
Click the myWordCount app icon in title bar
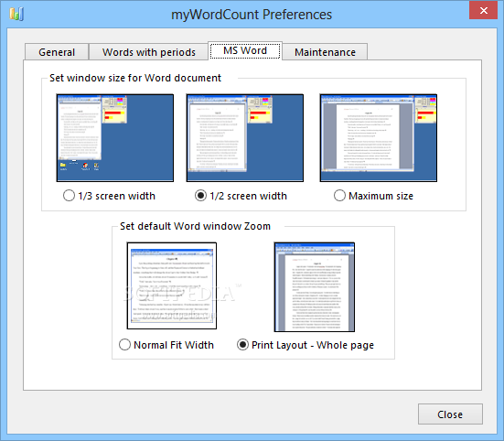(x=16, y=14)
